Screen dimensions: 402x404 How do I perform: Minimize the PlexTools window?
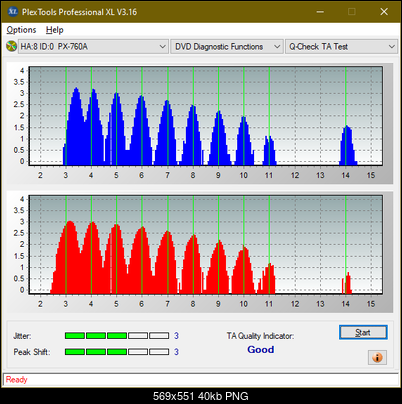(320, 12)
